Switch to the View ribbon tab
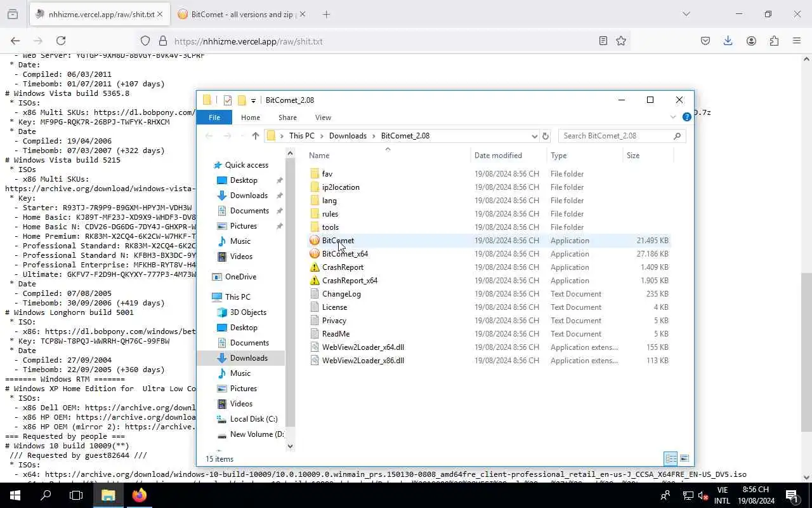This screenshot has height=508, width=812. pos(323,117)
